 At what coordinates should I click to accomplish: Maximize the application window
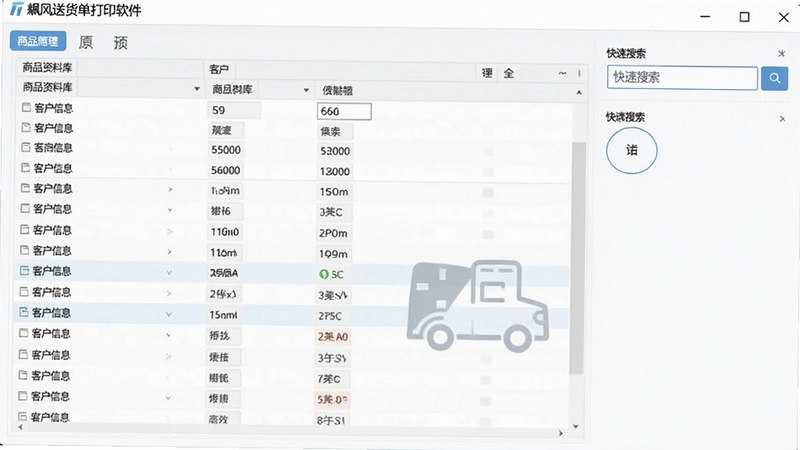coord(744,17)
